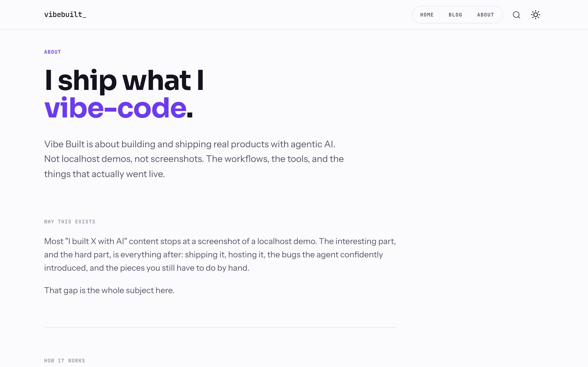Click the vibebuilt_ logo in the header
This screenshot has height=367, width=588.
tap(65, 14)
